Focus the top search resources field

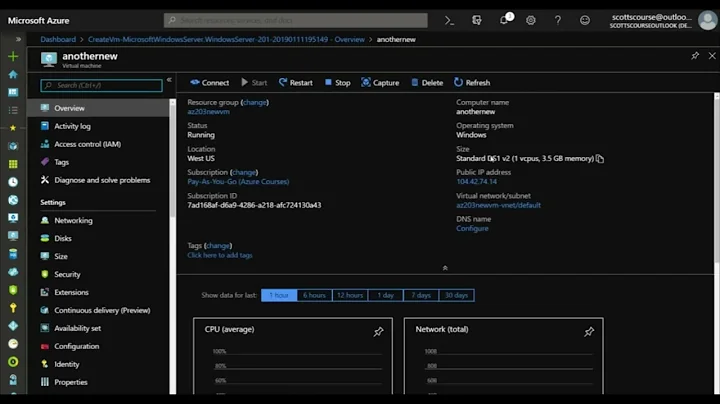[296, 20]
